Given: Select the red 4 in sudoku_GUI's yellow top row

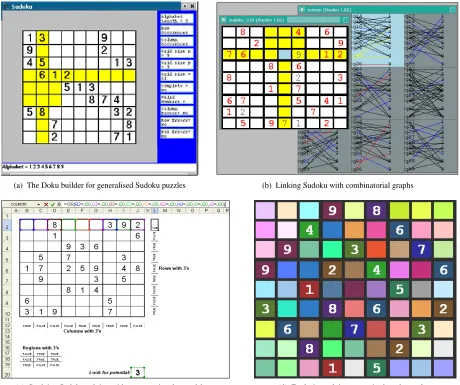Looking at the screenshot, I should [x=298, y=32].
